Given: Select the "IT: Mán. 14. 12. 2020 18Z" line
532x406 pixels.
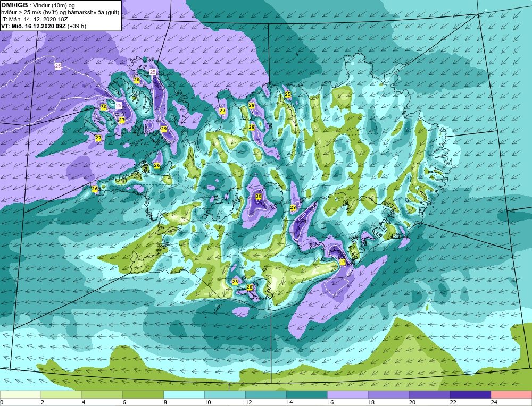Looking at the screenshot, I should click(x=34, y=19).
